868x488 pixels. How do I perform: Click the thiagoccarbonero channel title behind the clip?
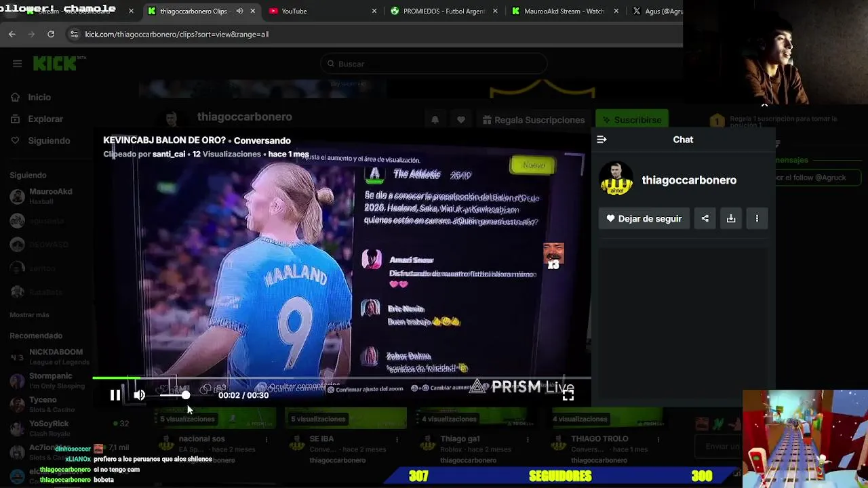[x=244, y=117]
